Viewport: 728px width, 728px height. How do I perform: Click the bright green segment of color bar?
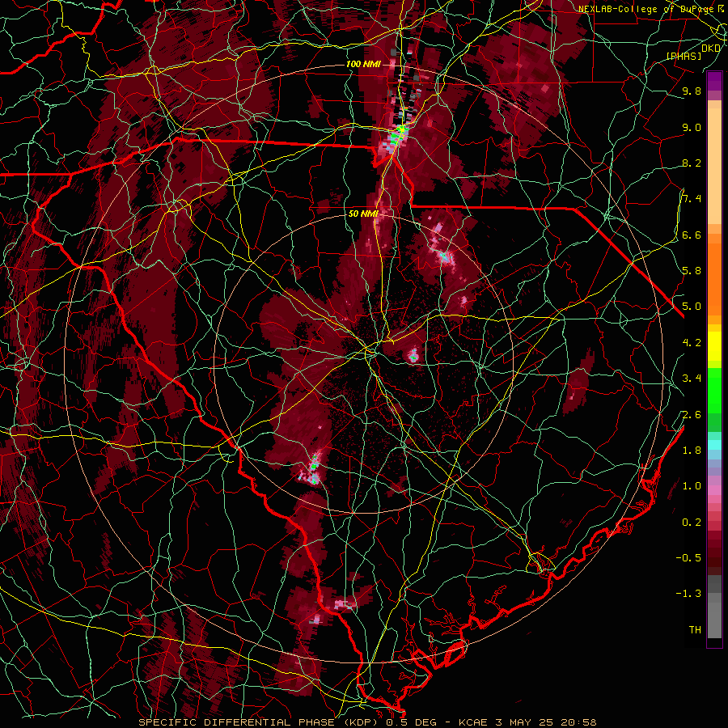coord(714,390)
